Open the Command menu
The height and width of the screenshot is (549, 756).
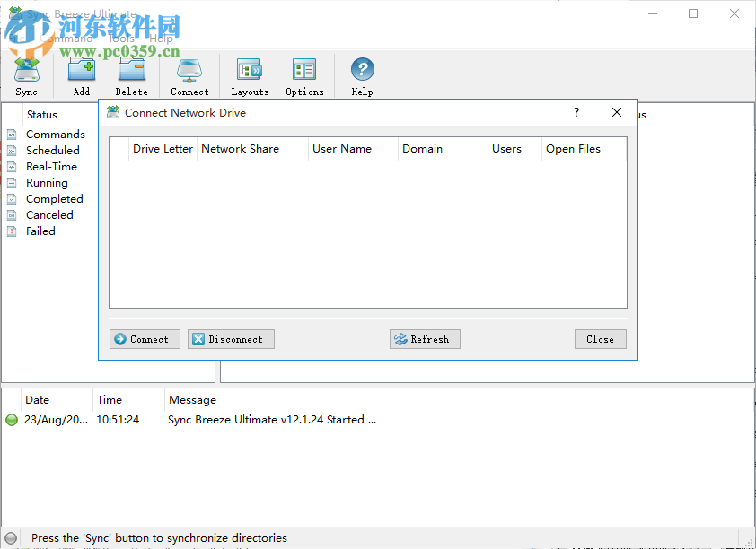pyautogui.click(x=70, y=39)
